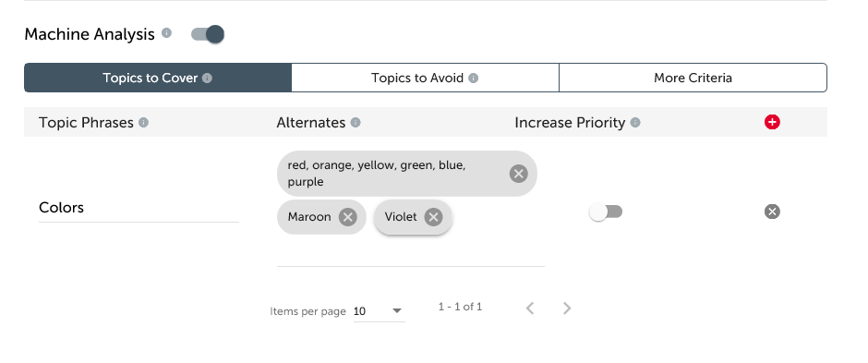Select the Topics to Cover tab
Image resolution: width=868 pixels, height=363 pixels.
point(158,78)
